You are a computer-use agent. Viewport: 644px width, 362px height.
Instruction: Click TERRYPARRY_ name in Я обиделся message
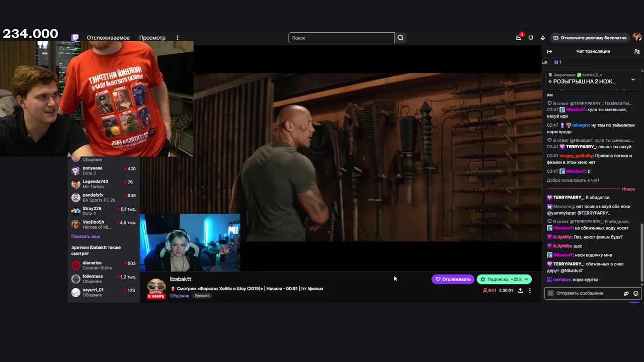coord(568,198)
